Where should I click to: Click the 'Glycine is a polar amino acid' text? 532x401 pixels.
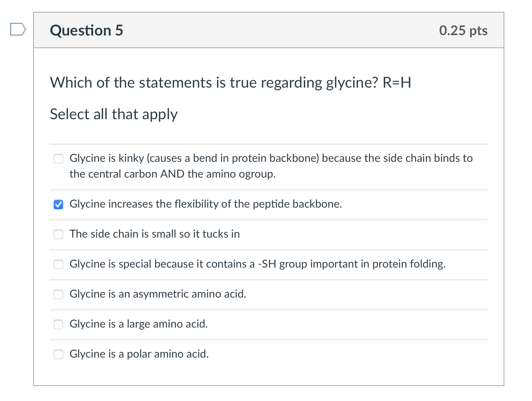(x=139, y=354)
